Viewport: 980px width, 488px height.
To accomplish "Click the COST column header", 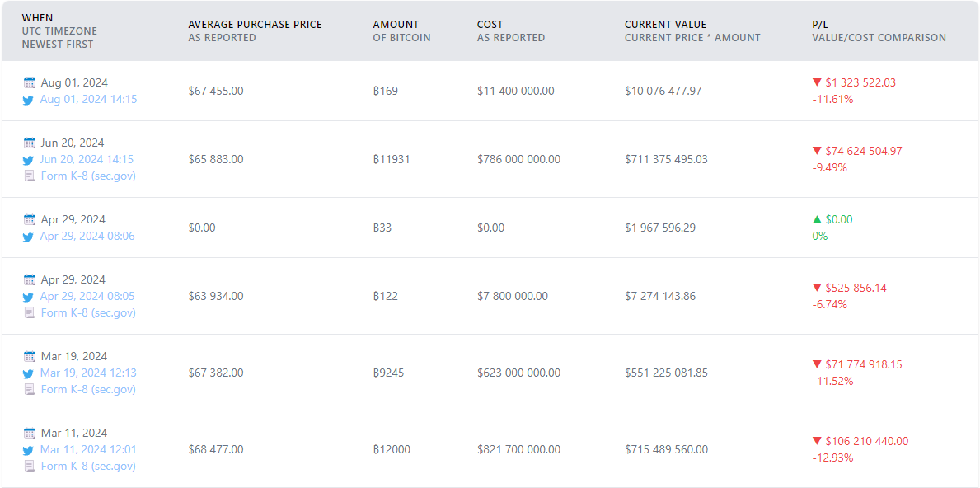I will (x=490, y=25).
